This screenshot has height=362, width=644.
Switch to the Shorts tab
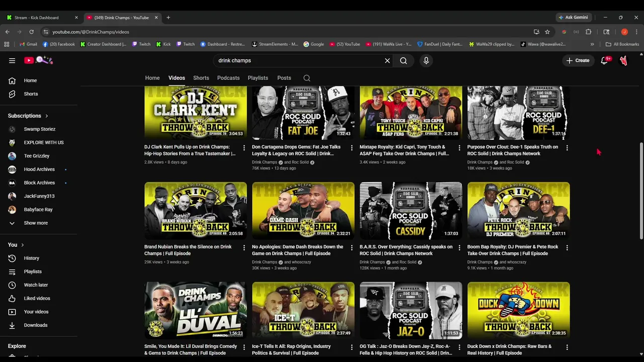pyautogui.click(x=201, y=78)
